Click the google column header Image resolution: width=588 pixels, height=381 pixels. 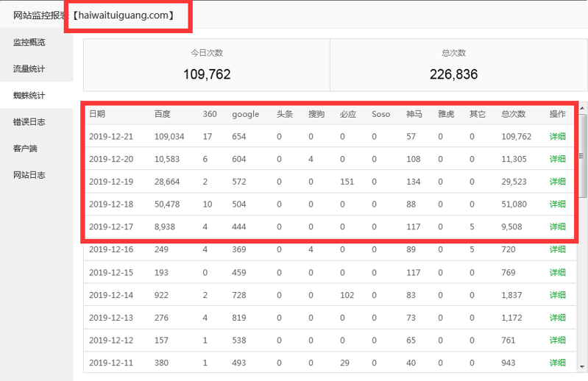(245, 114)
